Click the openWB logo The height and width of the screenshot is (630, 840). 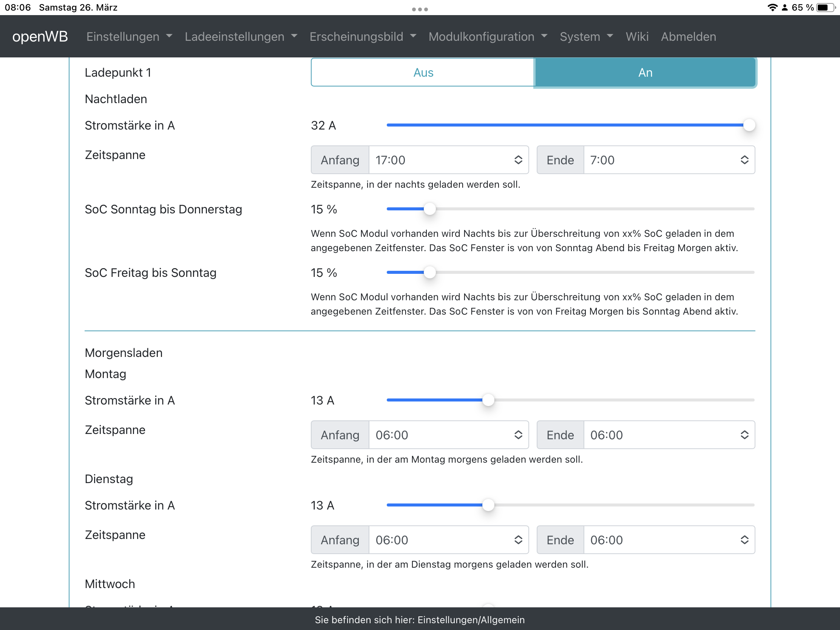(40, 37)
